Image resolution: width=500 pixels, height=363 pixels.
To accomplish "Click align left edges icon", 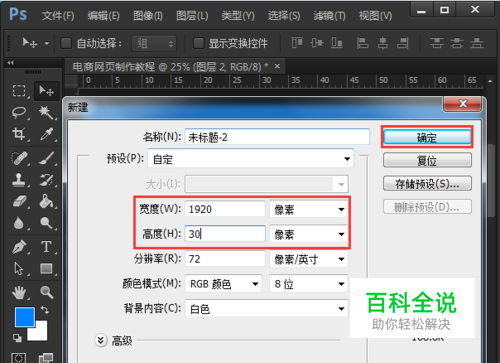I will click(x=363, y=43).
